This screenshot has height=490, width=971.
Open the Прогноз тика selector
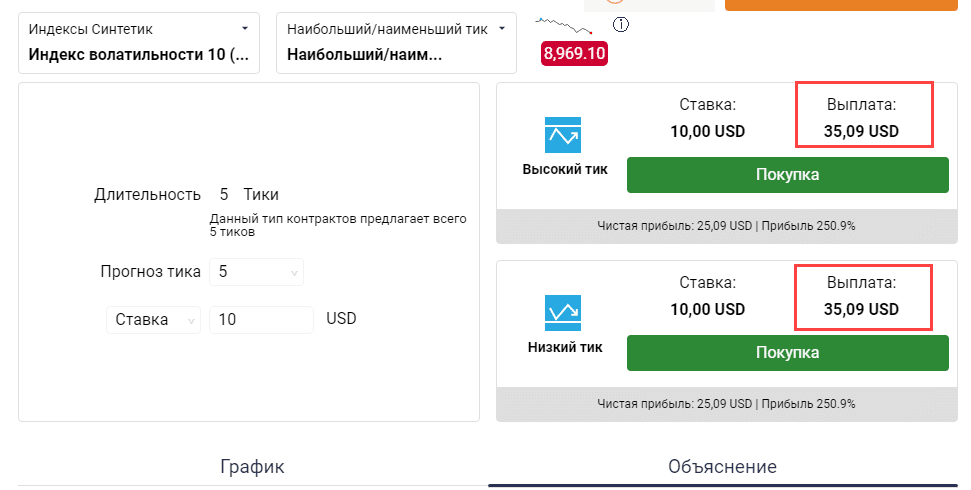click(x=256, y=272)
